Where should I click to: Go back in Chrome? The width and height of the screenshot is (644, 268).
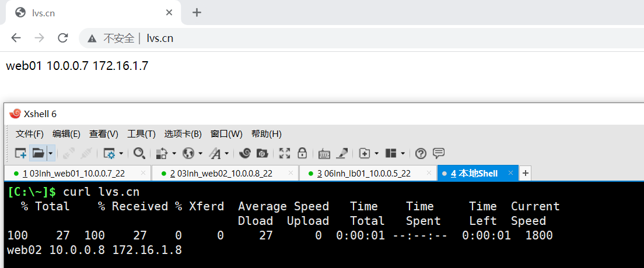[16, 38]
